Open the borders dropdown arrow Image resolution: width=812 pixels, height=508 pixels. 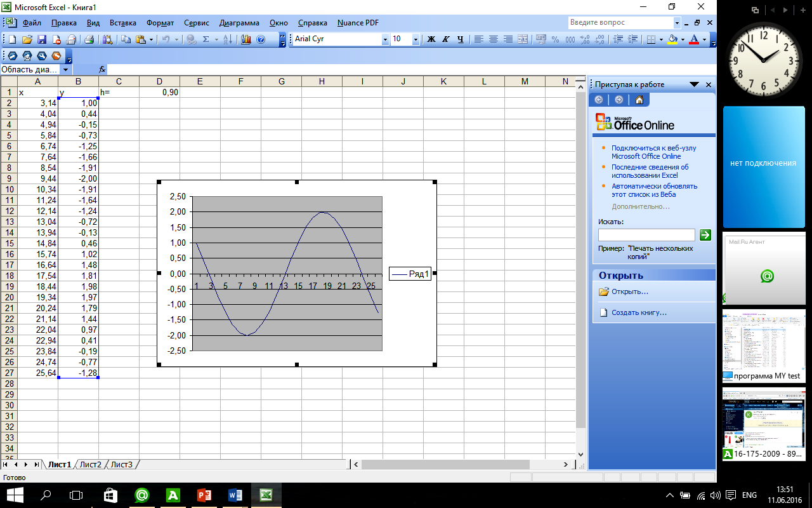click(x=661, y=39)
